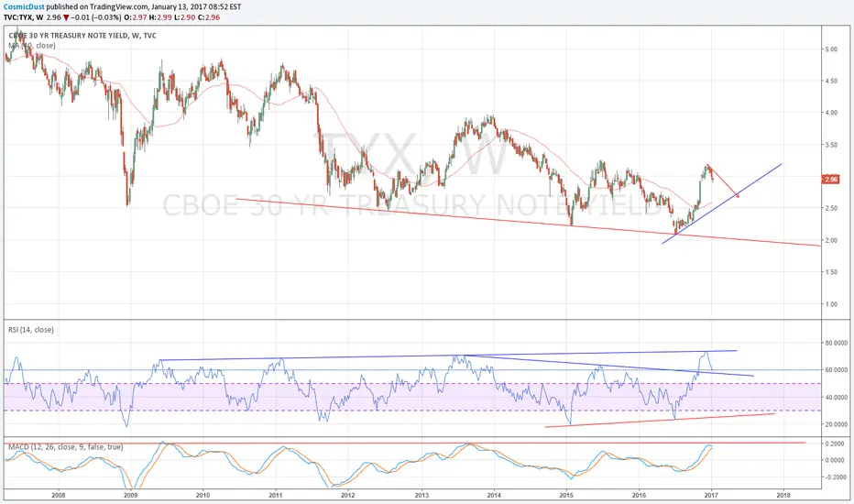Select the C:2.96 close value
The image size is (854, 504).
207,17
